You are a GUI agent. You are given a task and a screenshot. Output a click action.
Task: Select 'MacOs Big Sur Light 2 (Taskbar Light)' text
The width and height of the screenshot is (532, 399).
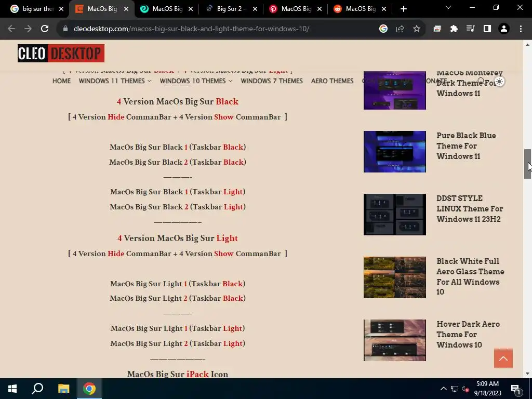pos(178,343)
